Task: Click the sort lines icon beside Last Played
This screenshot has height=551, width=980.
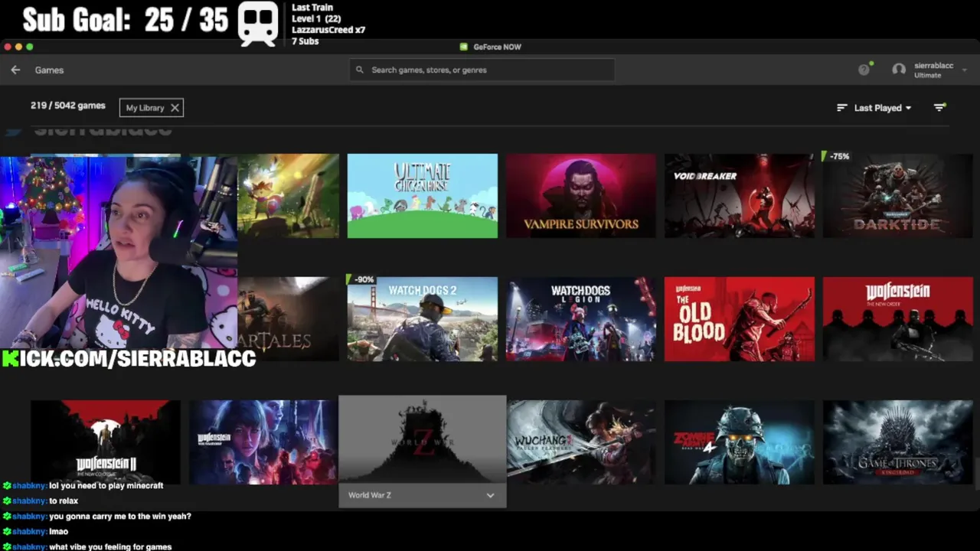Action: [x=842, y=108]
